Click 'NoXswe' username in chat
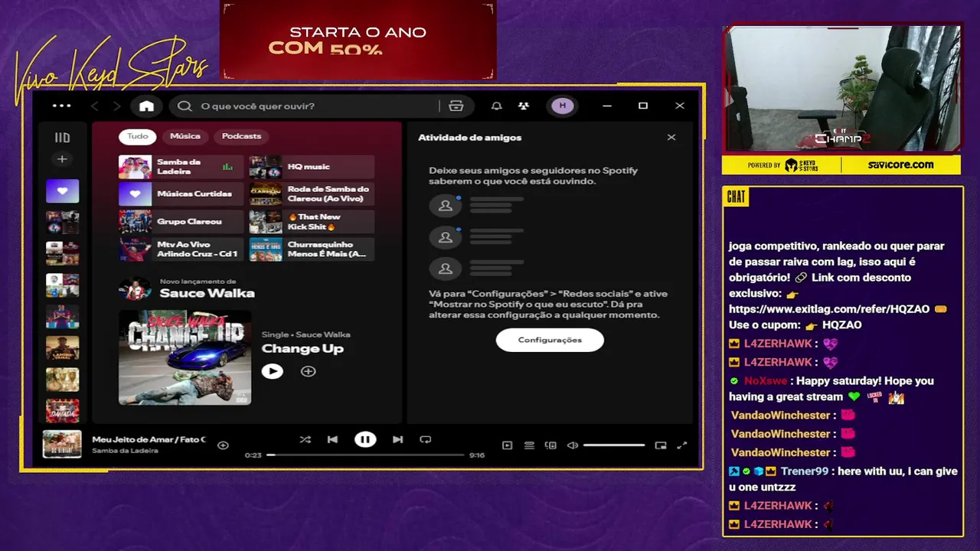Image resolution: width=980 pixels, height=551 pixels. point(765,381)
